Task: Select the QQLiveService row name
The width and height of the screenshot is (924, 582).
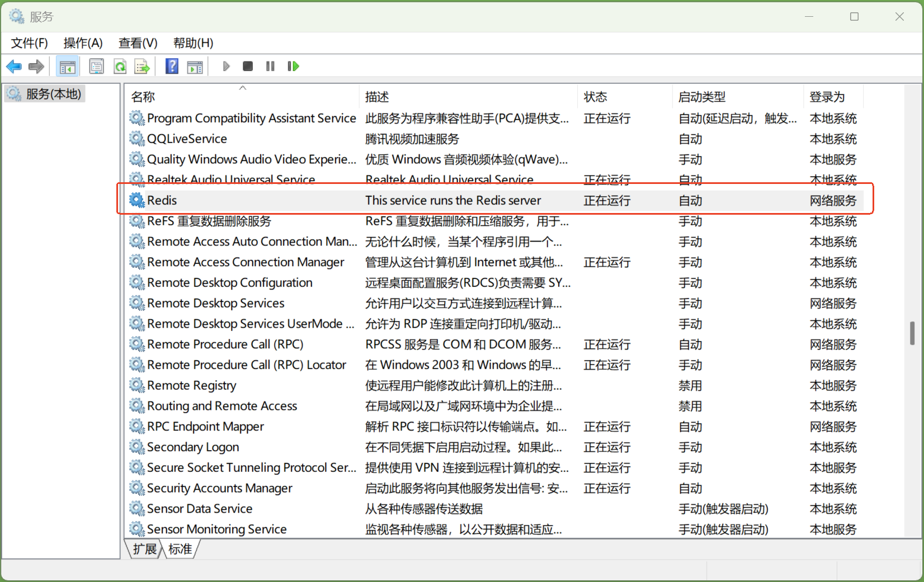Action: [x=187, y=139]
